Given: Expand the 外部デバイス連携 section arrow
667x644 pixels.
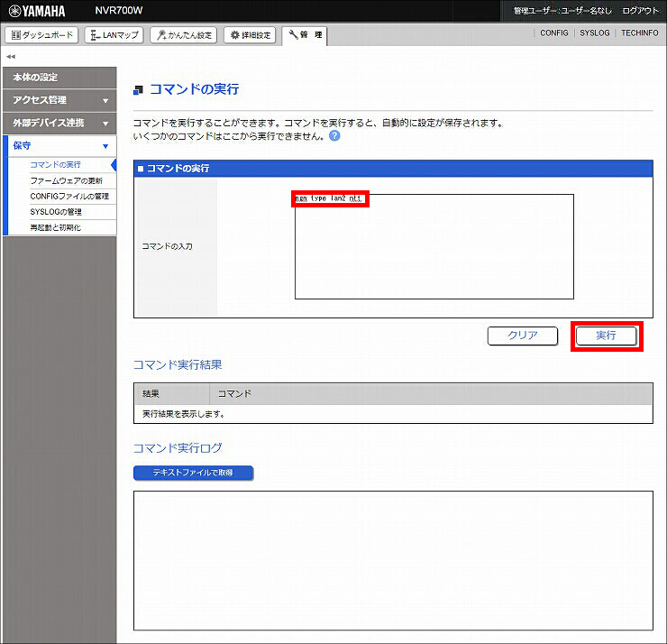Looking at the screenshot, I should click(105, 124).
